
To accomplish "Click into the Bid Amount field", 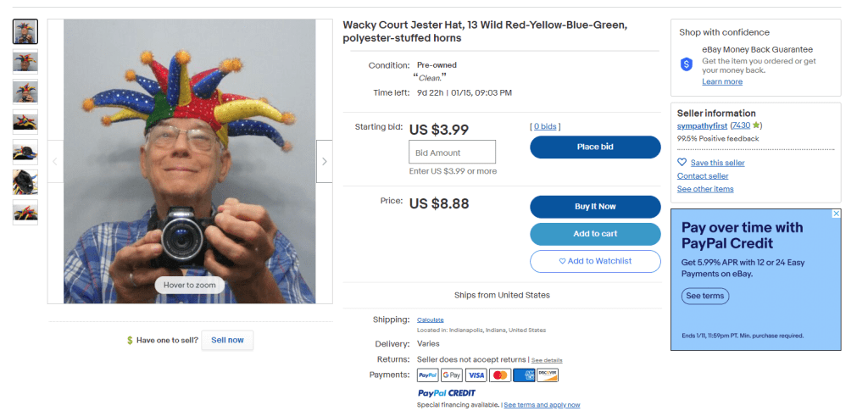I will pyautogui.click(x=452, y=153).
